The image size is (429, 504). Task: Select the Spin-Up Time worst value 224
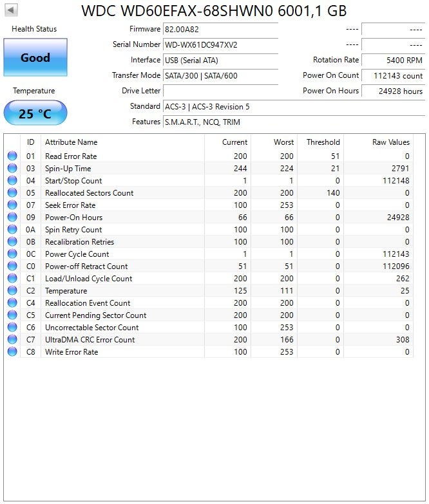[287, 169]
